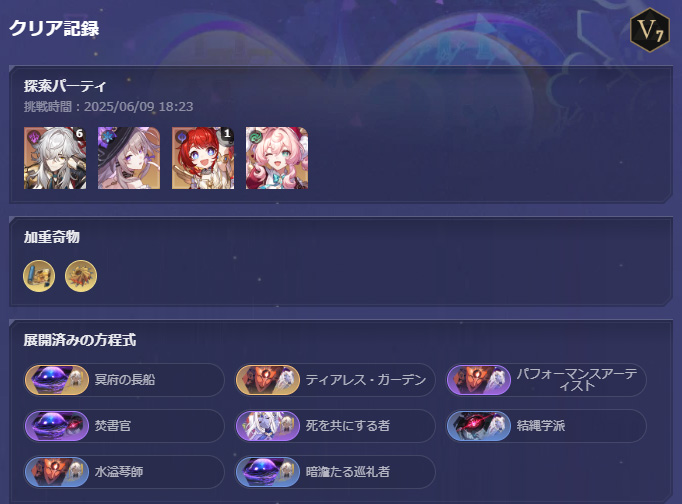This screenshot has height=504, width=682.
Task: Select the witch-hat character portrait
Action: pyautogui.click(x=129, y=158)
